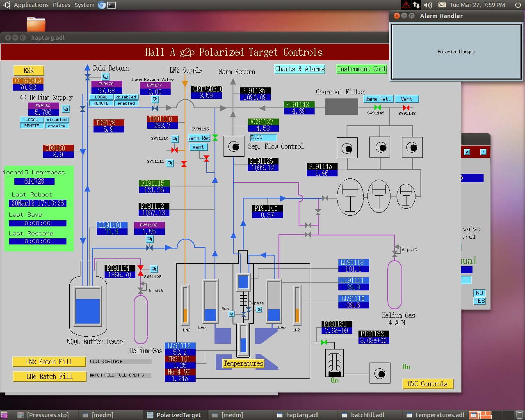Click the left LN2 level indicator bar
Image resolution: width=525 pixels, height=420 pixels.
pos(185,304)
